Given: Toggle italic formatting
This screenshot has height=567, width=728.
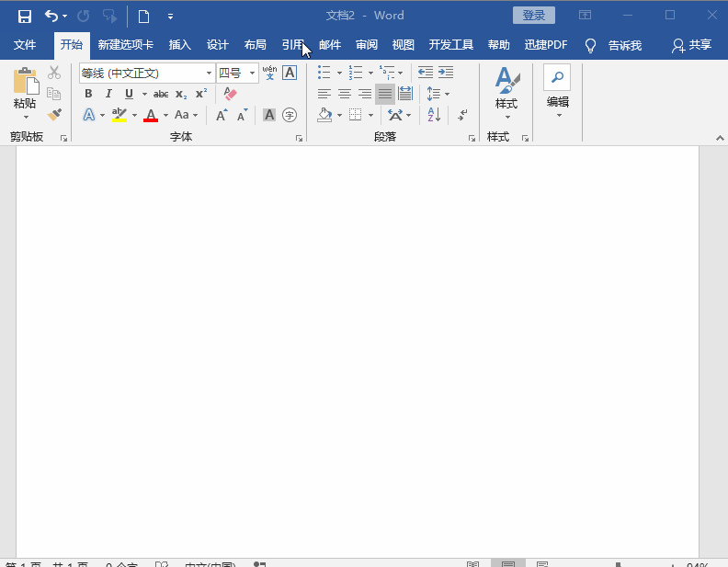Looking at the screenshot, I should pyautogui.click(x=108, y=94).
